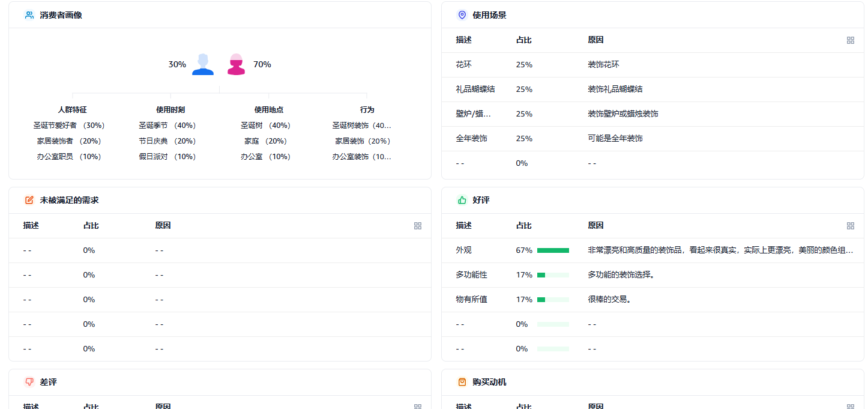Click 装饰花环 reason cell
The image size is (868, 409).
603,65
